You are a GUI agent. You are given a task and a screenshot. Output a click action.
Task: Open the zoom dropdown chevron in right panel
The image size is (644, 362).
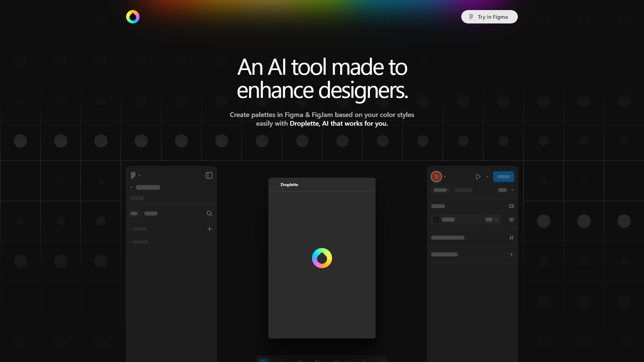[x=513, y=190]
